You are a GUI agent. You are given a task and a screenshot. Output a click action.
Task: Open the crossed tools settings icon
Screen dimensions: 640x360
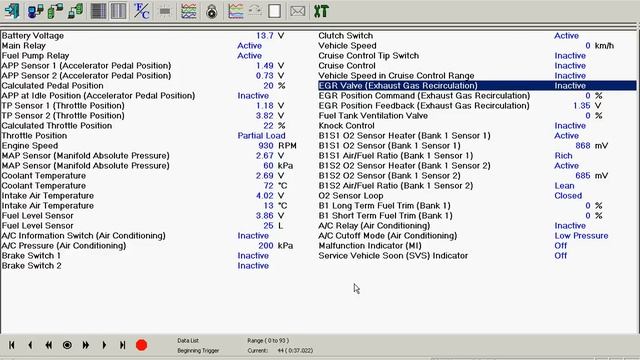321,11
